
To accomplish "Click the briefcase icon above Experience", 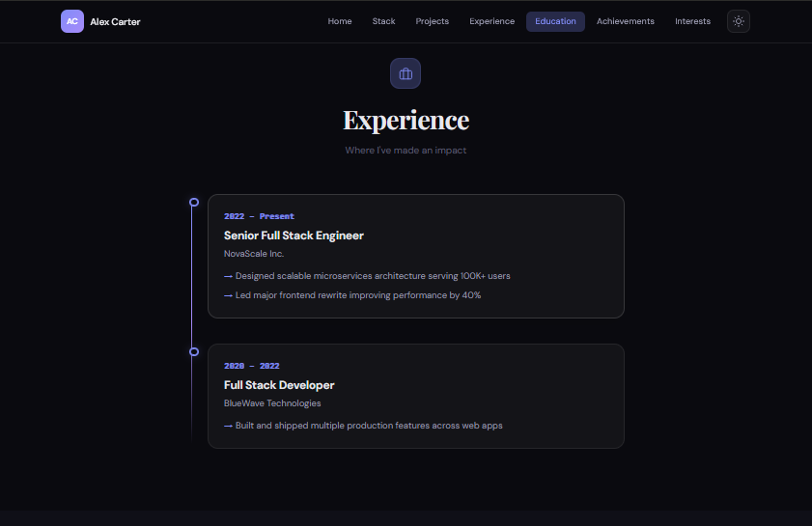I will tap(406, 73).
